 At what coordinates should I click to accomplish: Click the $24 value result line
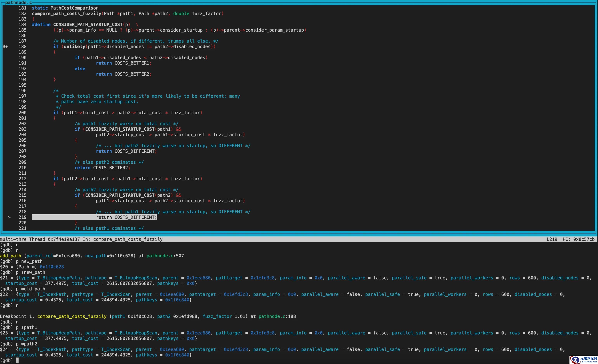(x=4, y=349)
